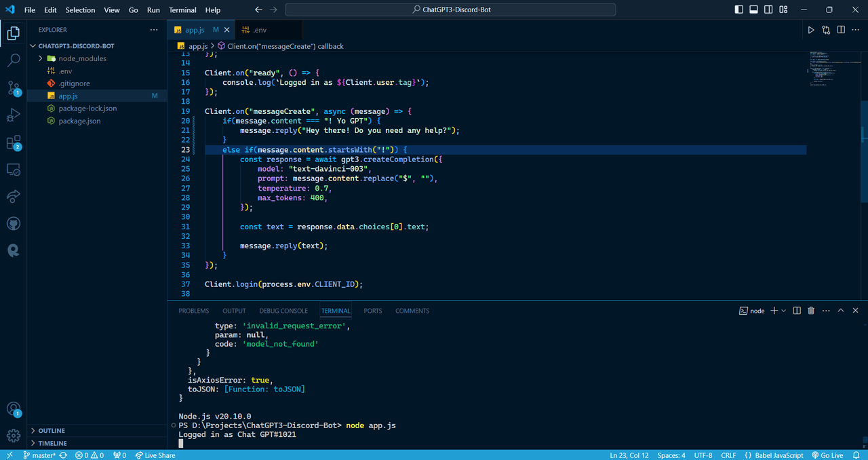Click the ChatGPT3-Discord-Bot command center search box

(450, 10)
